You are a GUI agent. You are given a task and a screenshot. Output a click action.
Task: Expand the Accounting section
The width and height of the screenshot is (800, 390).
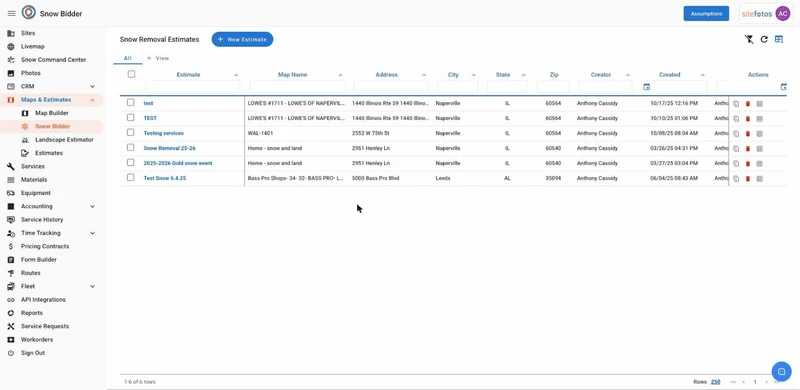[92, 206]
